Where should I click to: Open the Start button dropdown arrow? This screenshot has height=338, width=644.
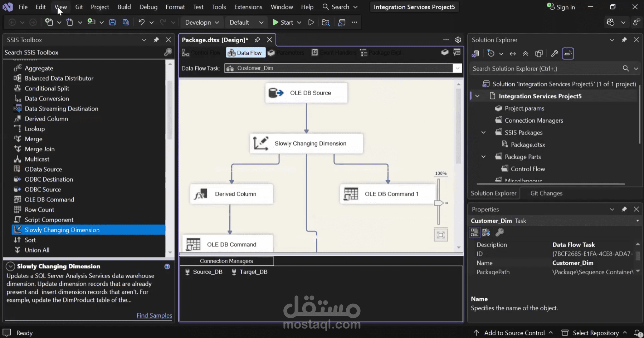(299, 22)
